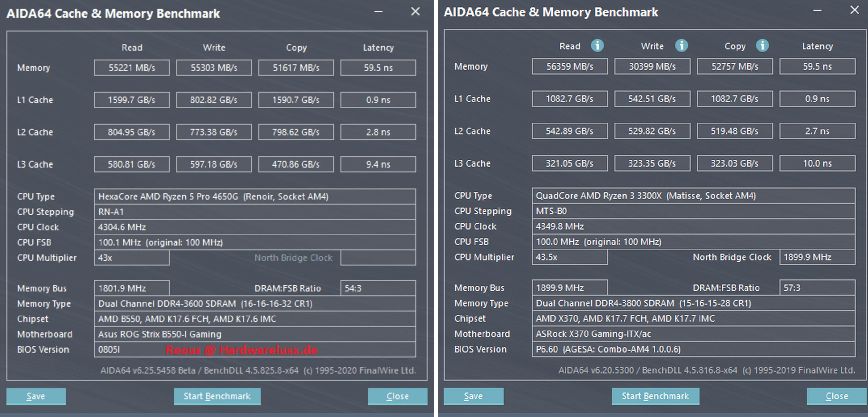Screen dimensions: 868x417
Task: Minimize the left AIDA64 benchmark window
Action: (x=378, y=12)
